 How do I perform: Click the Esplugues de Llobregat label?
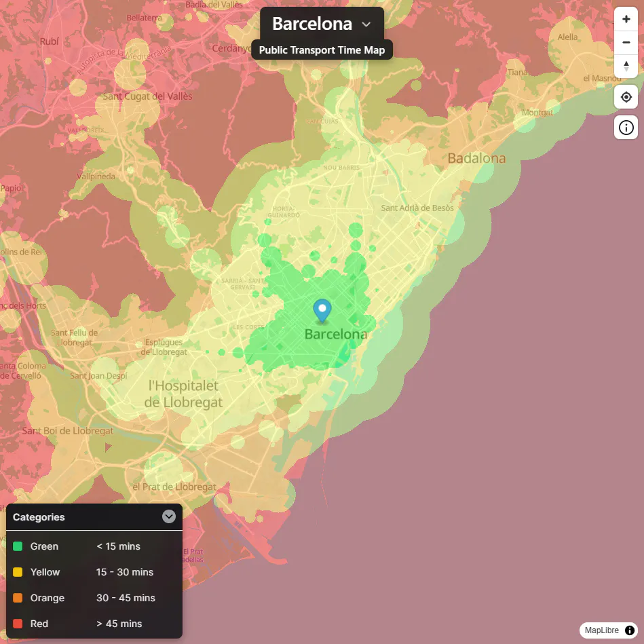coord(164,347)
